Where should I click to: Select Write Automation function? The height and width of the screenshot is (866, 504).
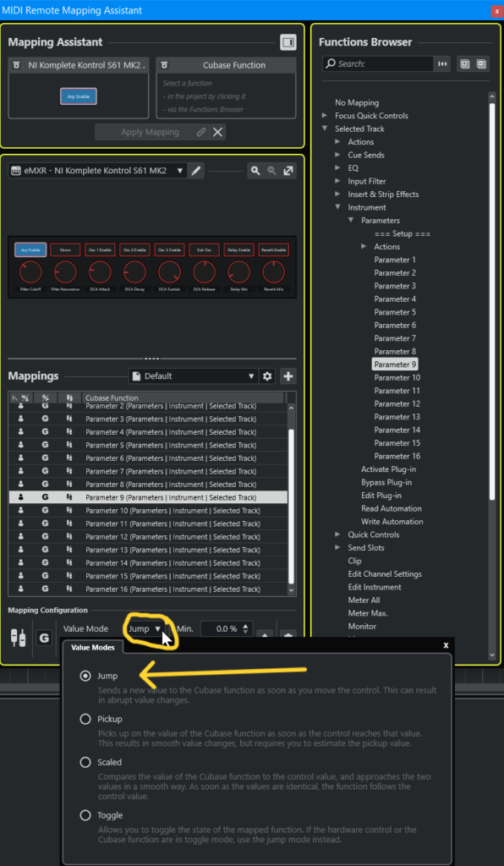pos(392,521)
